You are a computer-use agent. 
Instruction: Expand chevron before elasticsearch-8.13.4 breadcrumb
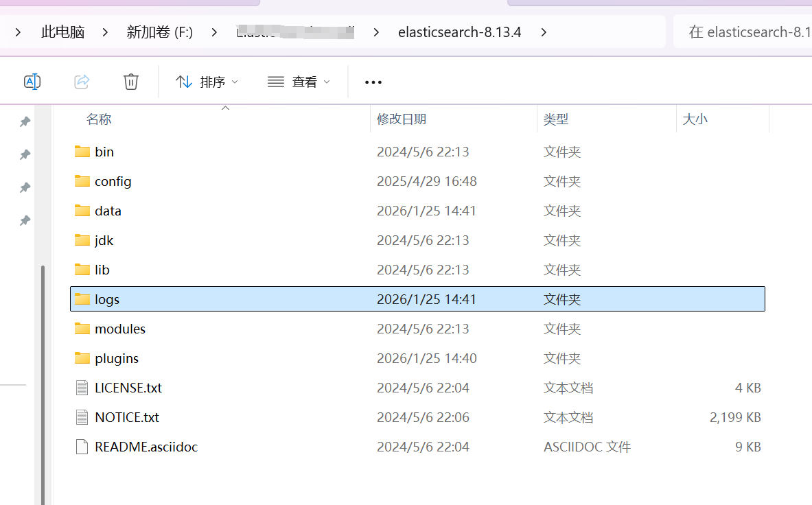coord(376,32)
